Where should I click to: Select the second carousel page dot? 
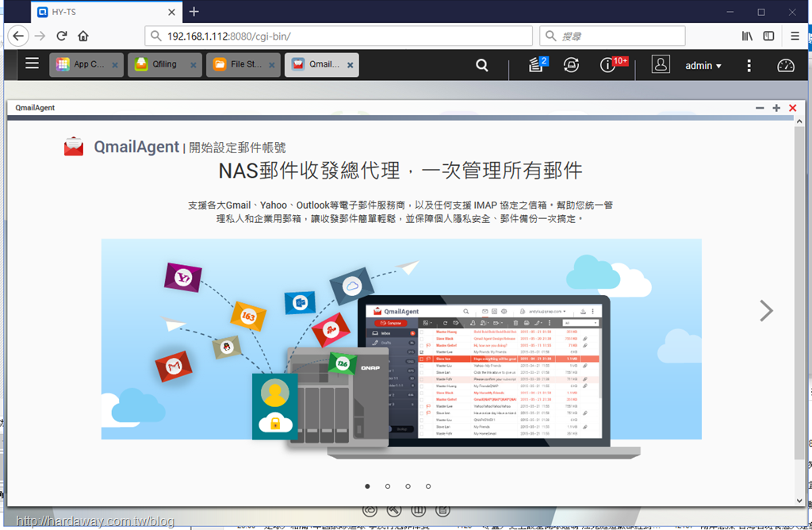(x=387, y=486)
